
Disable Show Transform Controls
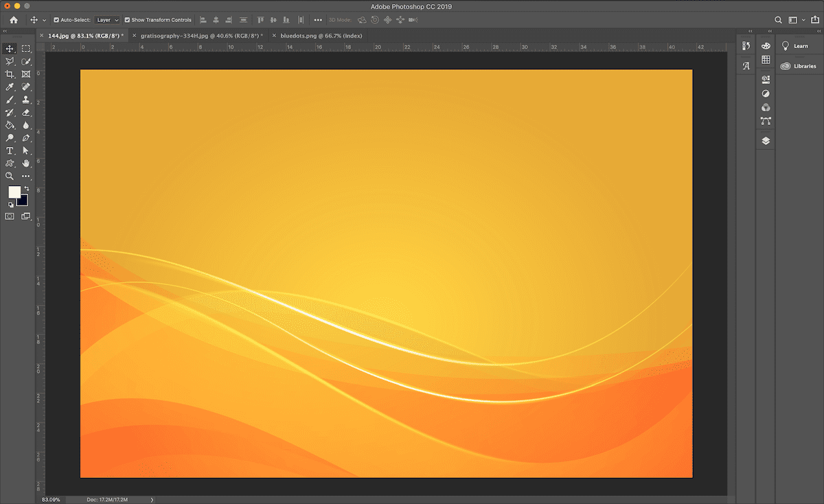coord(128,20)
